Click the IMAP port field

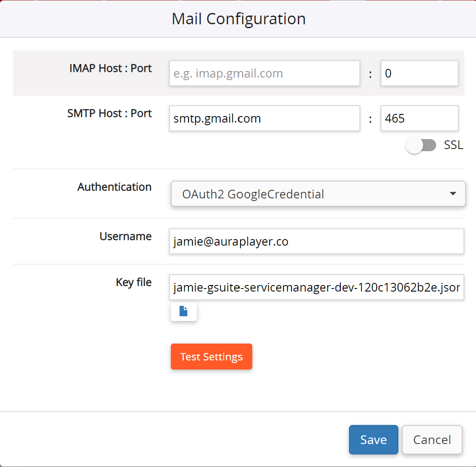419,74
